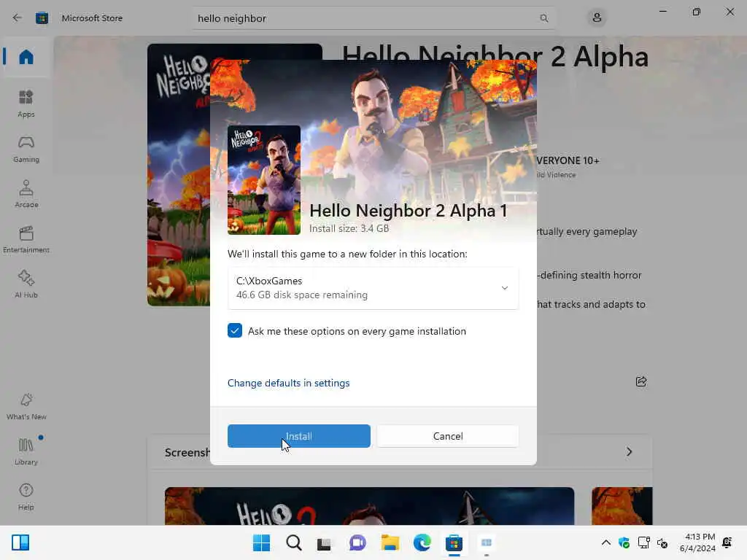
Task: Click the Cancel button
Action: click(x=448, y=436)
